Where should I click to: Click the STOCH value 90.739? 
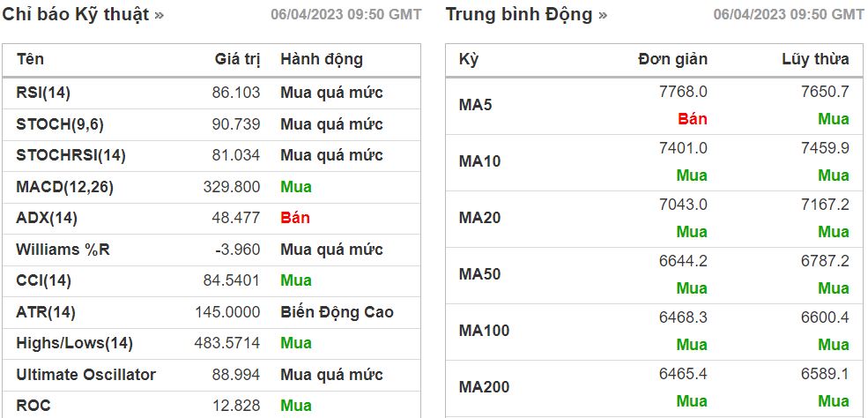point(236,124)
